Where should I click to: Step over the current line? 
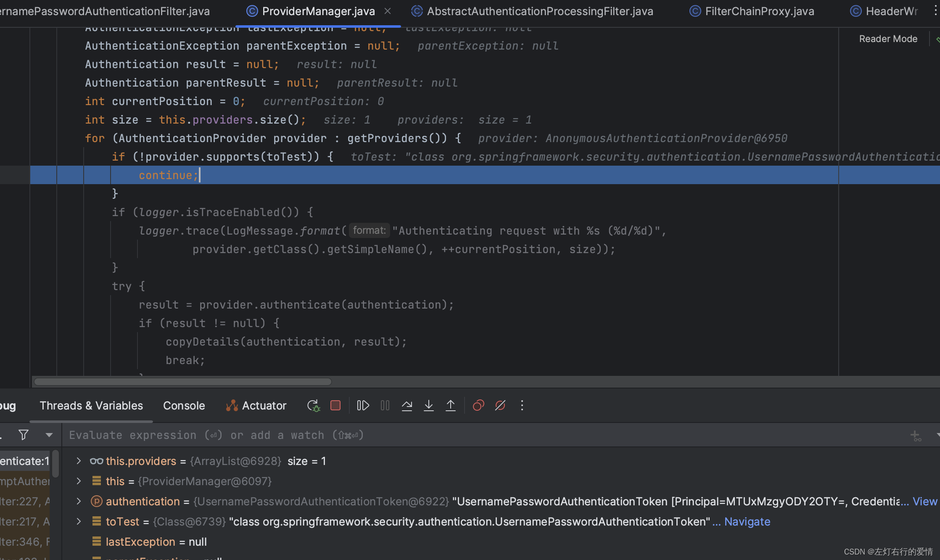[407, 406]
